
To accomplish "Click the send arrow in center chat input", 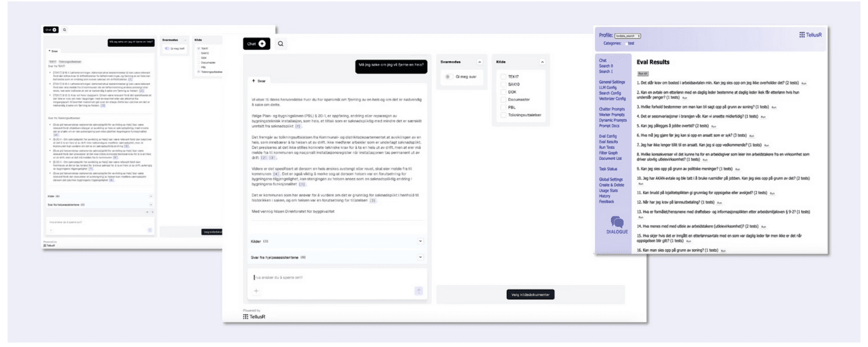I will click(419, 291).
